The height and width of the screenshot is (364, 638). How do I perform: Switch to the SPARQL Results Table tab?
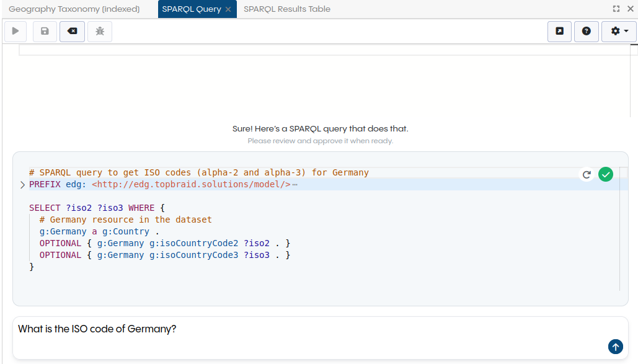coord(287,9)
